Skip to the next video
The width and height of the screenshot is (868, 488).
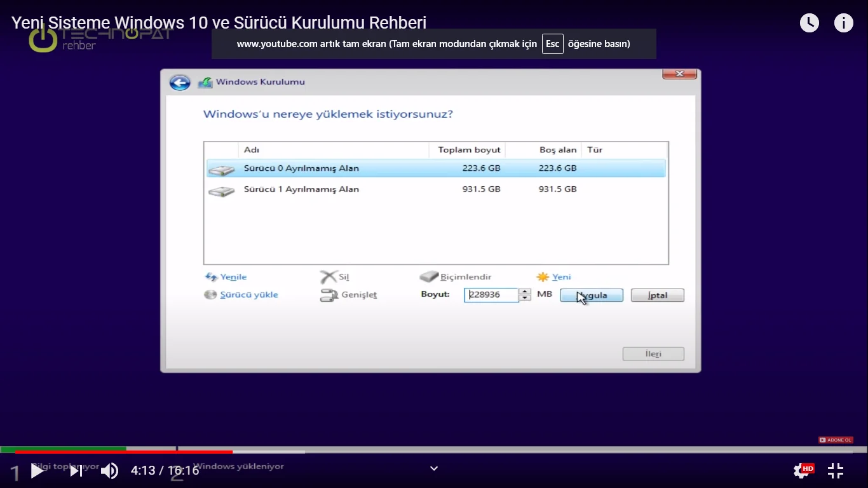pos(76,471)
